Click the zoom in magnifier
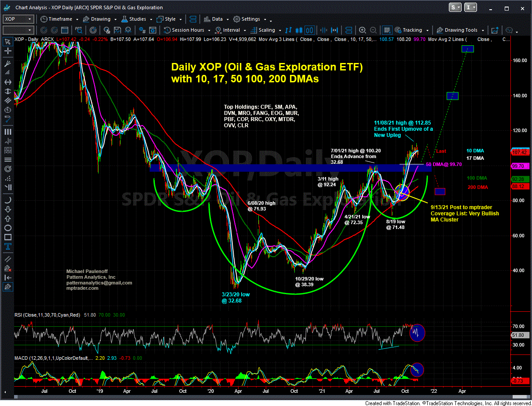This screenshot has height=406, width=532. pos(363,30)
